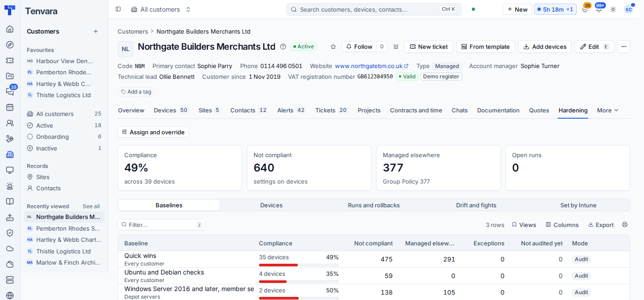This screenshot has width=644, height=300.
Task: Switch segment to Devices
Action: 271,206
